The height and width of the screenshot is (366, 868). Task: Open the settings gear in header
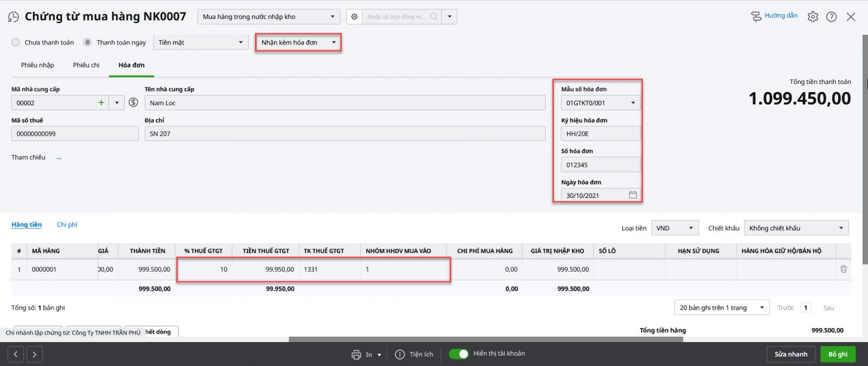click(x=812, y=17)
